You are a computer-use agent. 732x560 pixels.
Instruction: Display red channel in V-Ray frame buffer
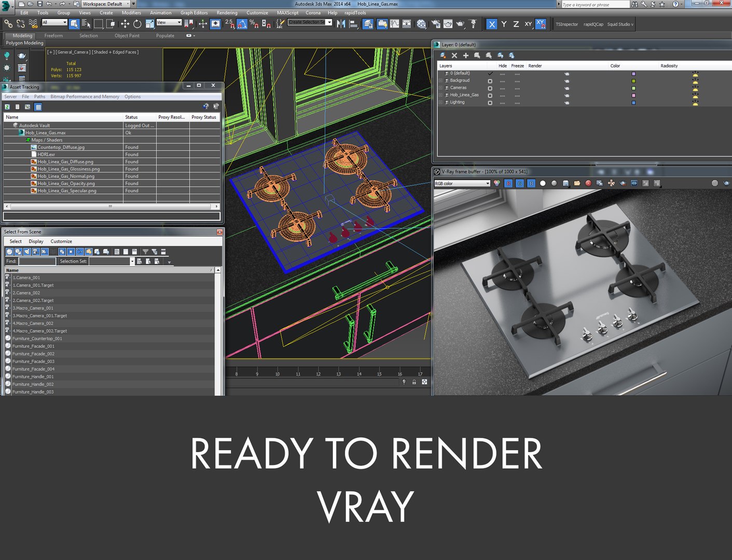point(508,183)
